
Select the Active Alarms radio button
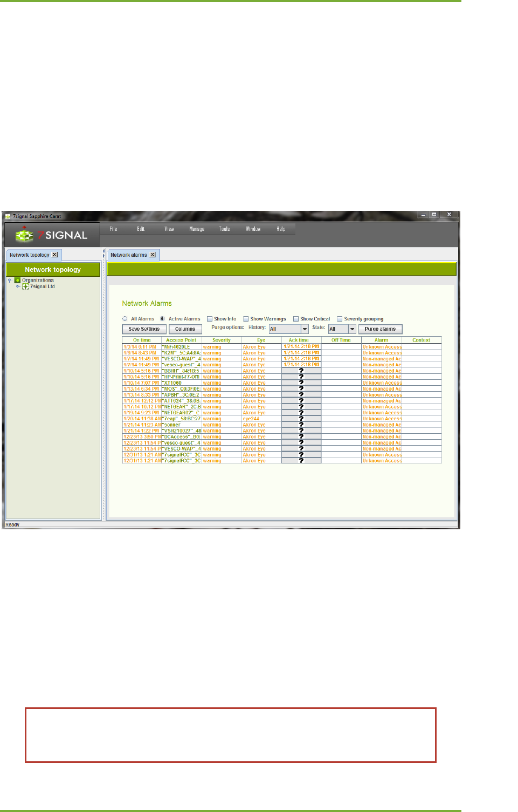click(162, 319)
